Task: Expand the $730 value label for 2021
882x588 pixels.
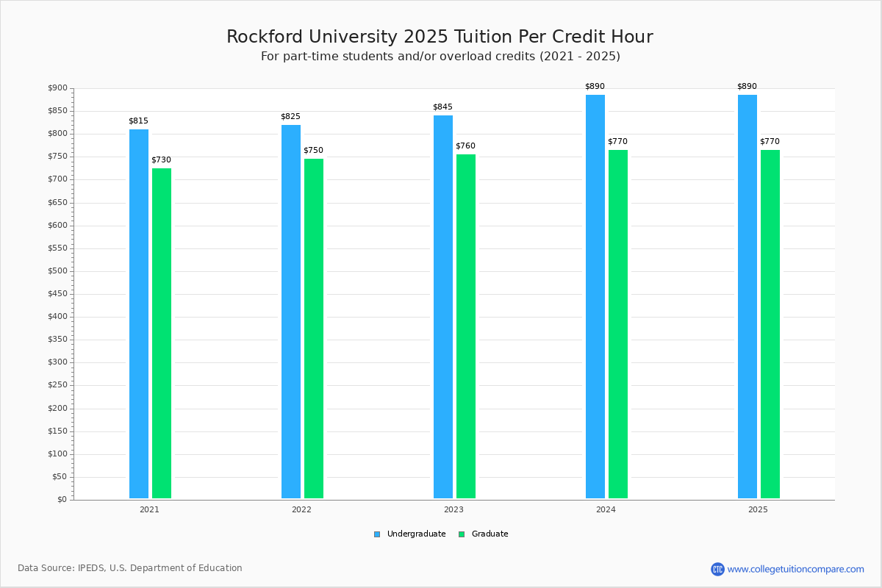Action: [x=161, y=159]
